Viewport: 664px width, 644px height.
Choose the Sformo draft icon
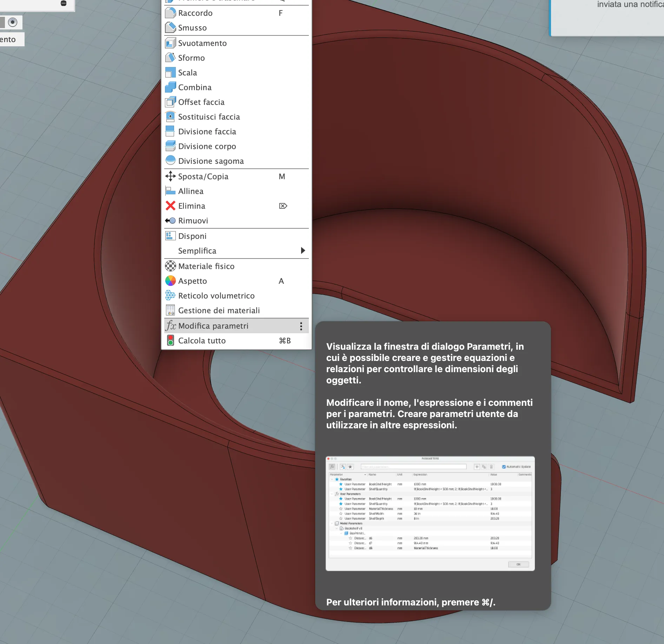(x=170, y=58)
